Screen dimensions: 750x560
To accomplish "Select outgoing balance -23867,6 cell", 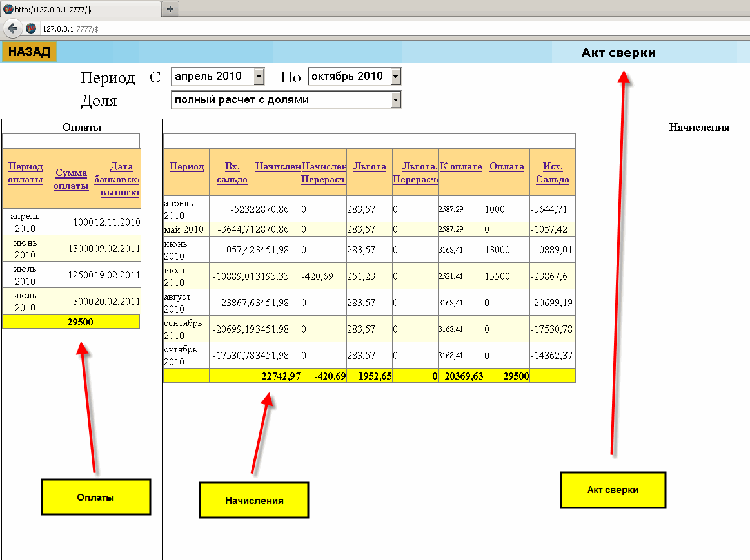I will point(553,276).
